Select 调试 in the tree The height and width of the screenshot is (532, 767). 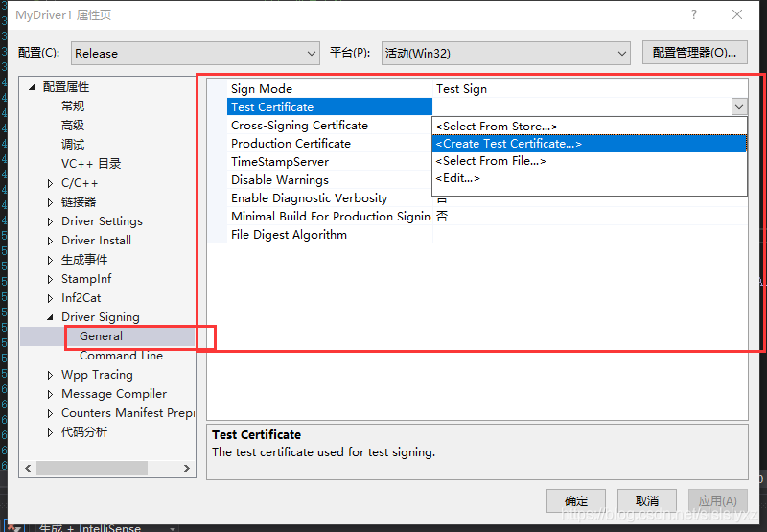click(73, 144)
